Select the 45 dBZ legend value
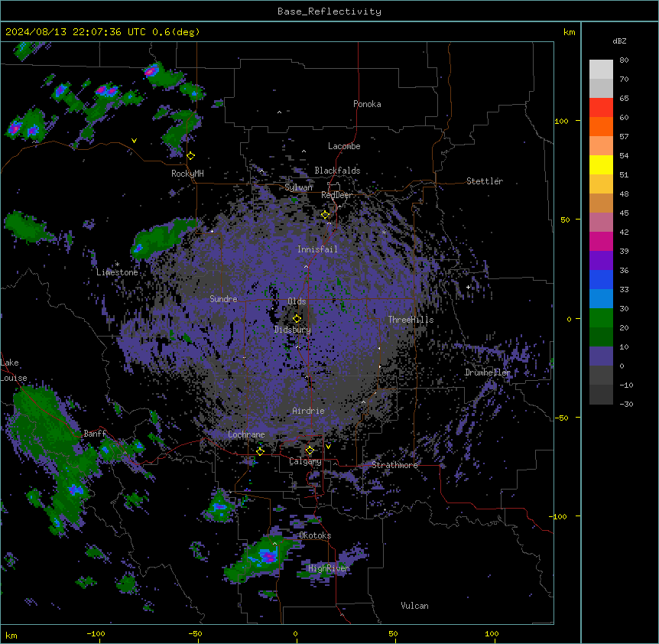The image size is (659, 644). click(624, 213)
